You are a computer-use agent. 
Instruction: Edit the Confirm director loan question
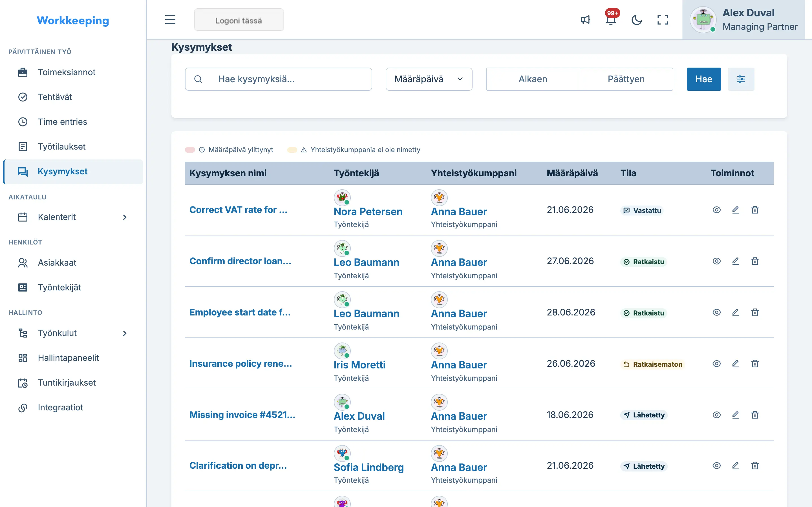pos(736,261)
